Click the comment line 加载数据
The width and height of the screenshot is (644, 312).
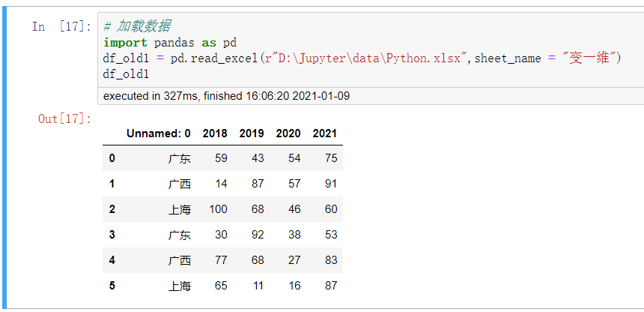(x=138, y=27)
